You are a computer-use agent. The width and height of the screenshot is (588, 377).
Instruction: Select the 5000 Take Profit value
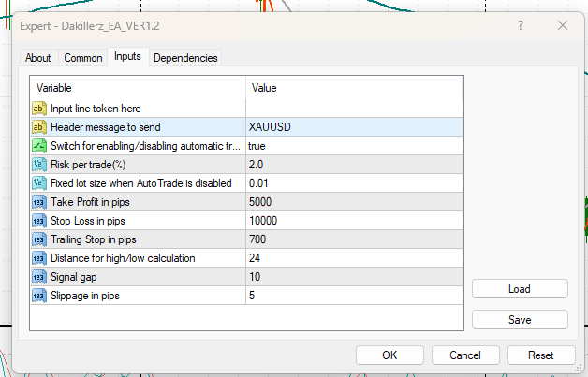coord(354,202)
